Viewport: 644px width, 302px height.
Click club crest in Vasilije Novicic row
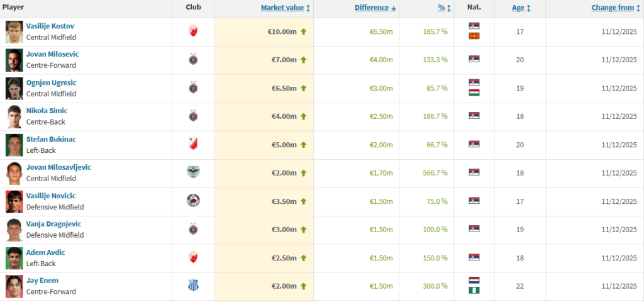[x=193, y=201]
